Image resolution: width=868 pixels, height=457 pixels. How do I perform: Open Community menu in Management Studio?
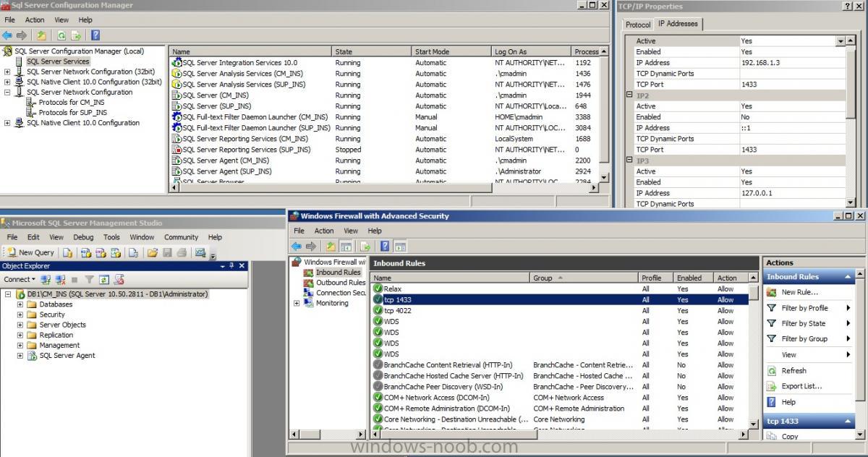181,236
